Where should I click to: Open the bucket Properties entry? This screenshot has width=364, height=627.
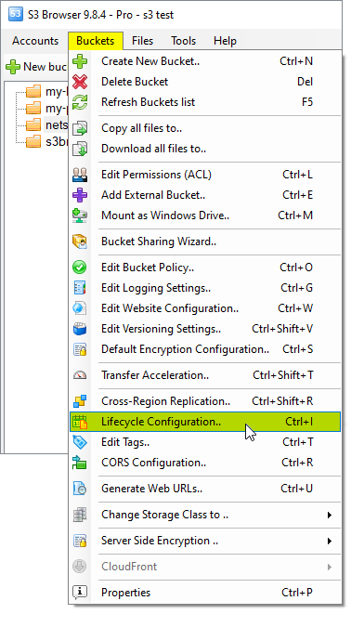pos(205,593)
